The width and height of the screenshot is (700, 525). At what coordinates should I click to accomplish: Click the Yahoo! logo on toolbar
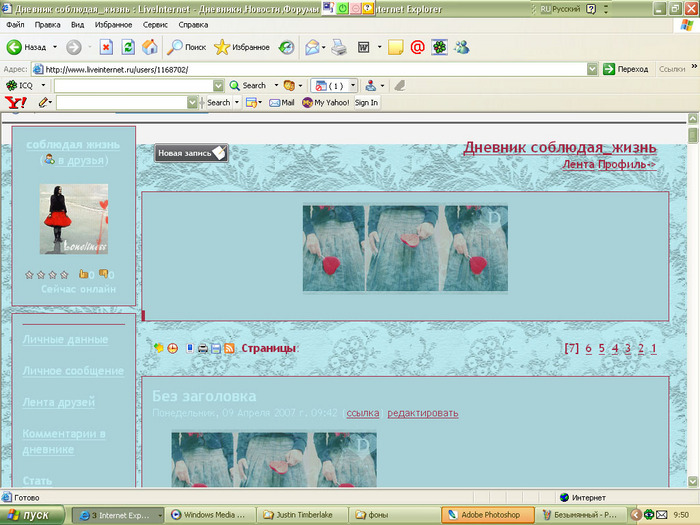coord(16,103)
